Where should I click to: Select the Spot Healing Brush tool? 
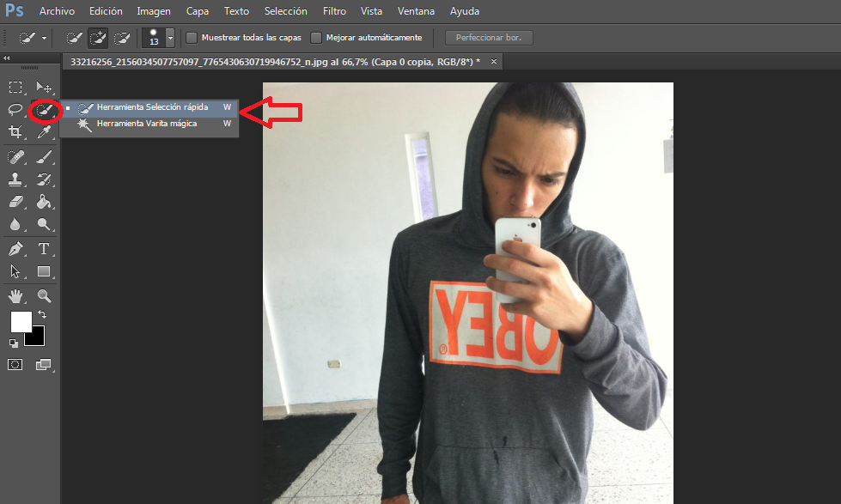(x=15, y=157)
